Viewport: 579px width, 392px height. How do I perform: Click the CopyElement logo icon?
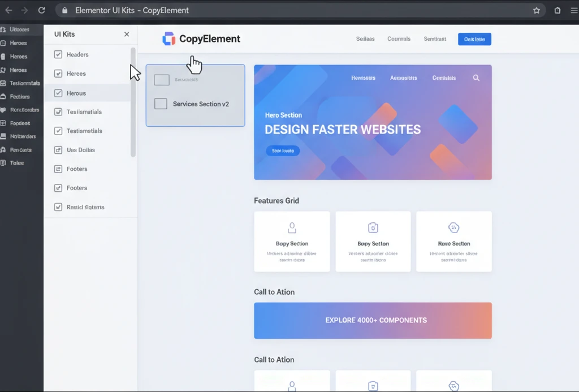[168, 38]
